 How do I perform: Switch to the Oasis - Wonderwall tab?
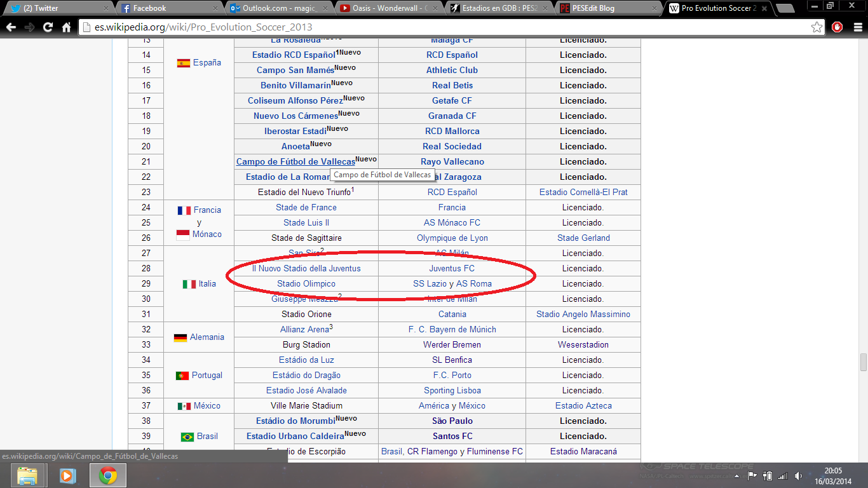pos(388,8)
